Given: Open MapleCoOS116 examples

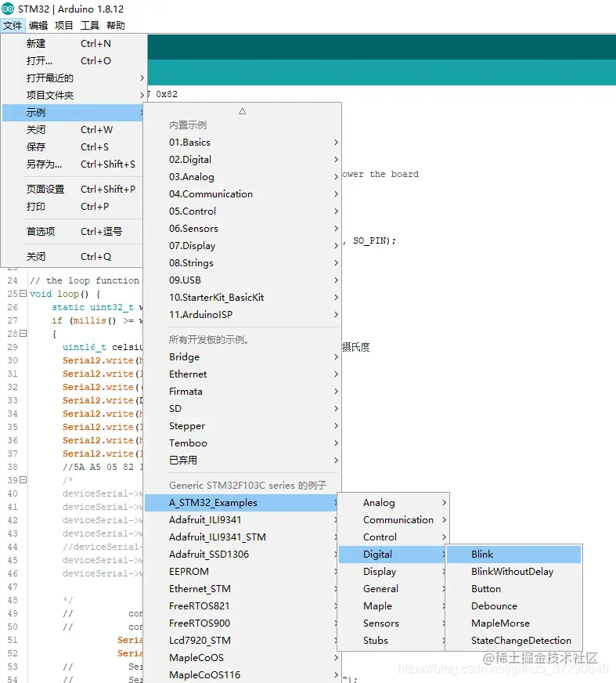Looking at the screenshot, I should [242, 674].
